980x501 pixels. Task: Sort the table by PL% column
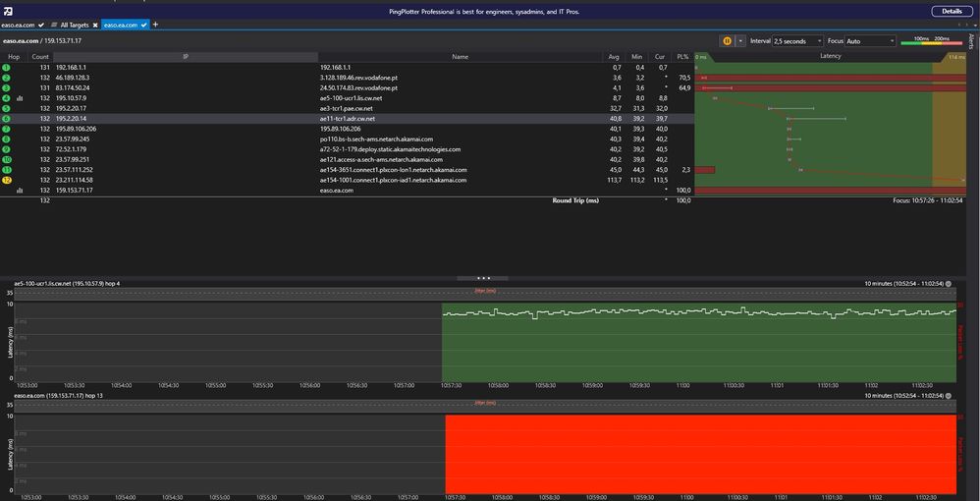point(682,57)
